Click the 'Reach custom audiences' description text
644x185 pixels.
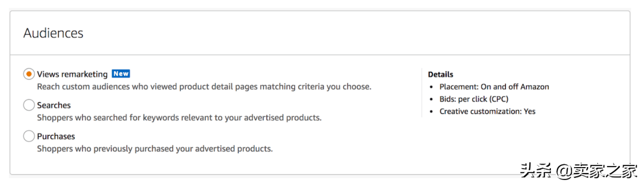[204, 87]
